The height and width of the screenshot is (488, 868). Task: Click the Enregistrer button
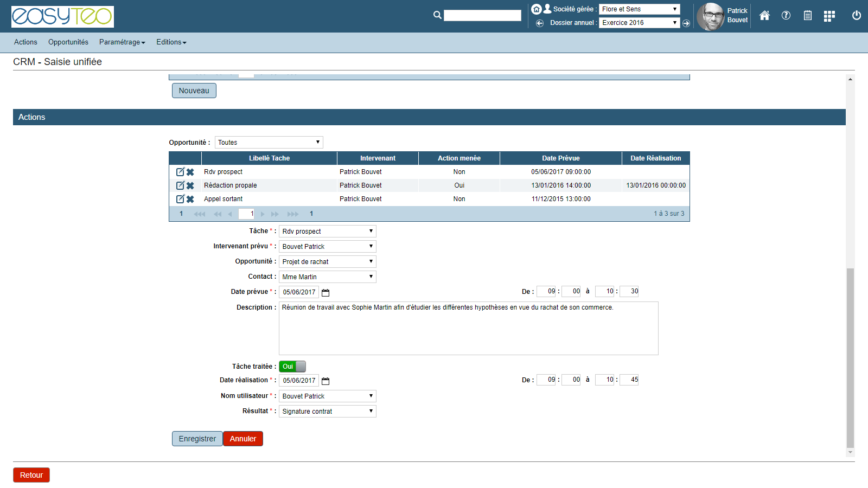[x=197, y=439]
